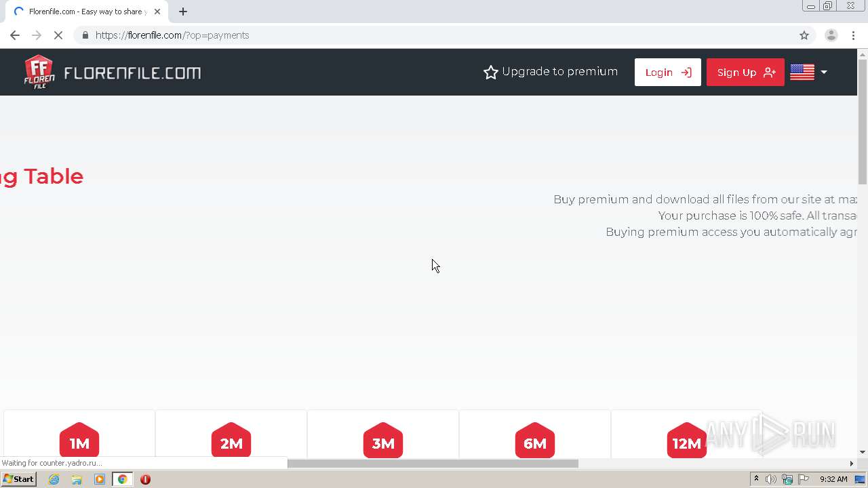The image size is (868, 488).
Task: Click the browser back arrow
Action: 15,35
